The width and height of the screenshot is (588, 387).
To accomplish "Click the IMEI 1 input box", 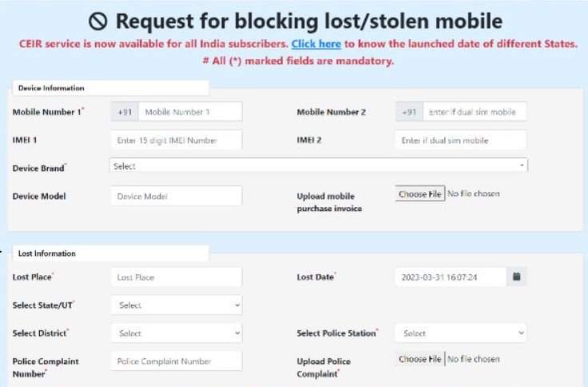I will (x=177, y=140).
